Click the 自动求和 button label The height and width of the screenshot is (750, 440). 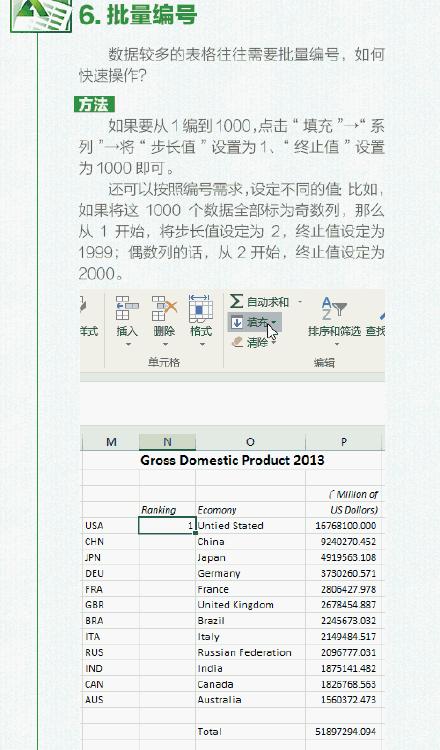[x=268, y=302]
